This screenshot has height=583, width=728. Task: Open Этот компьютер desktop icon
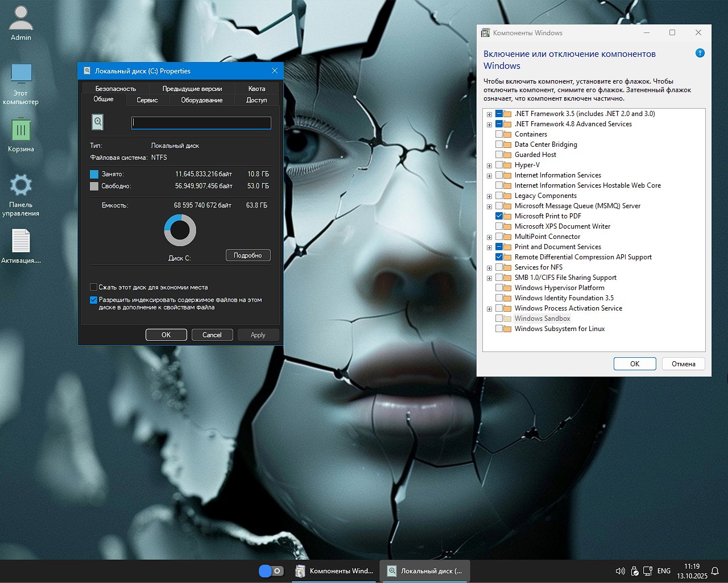(21, 75)
